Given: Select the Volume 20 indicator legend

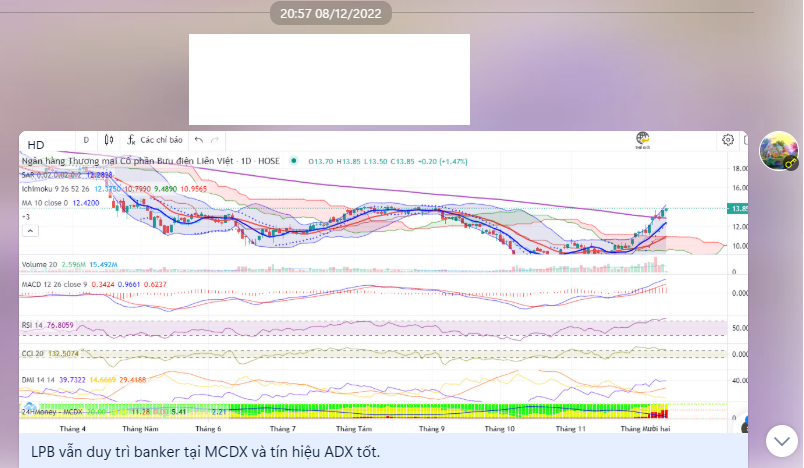Looking at the screenshot, I should coord(69,264).
